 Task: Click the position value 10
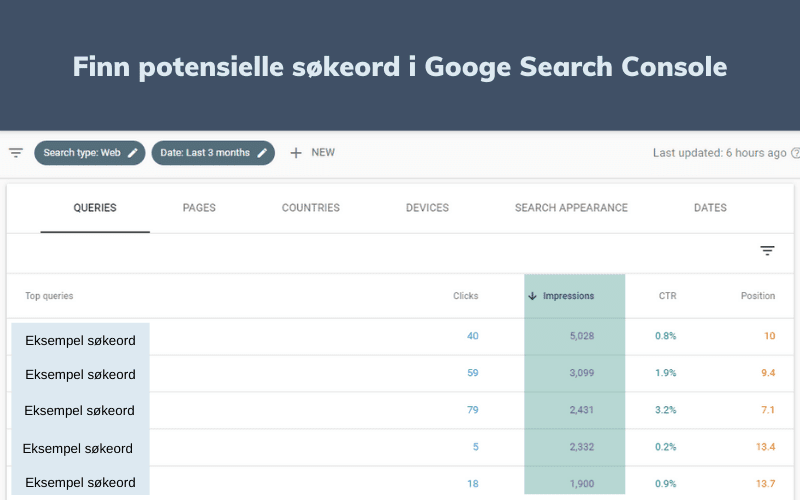tap(769, 336)
